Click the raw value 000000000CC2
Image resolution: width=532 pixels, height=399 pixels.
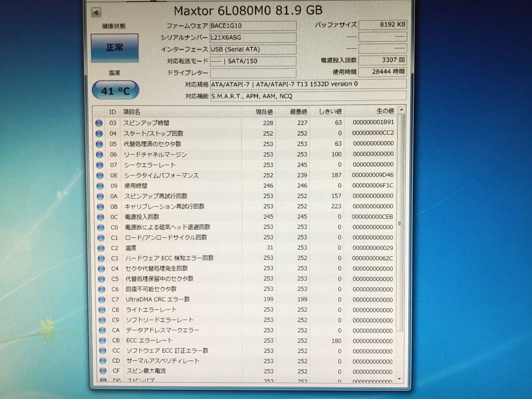point(372,133)
